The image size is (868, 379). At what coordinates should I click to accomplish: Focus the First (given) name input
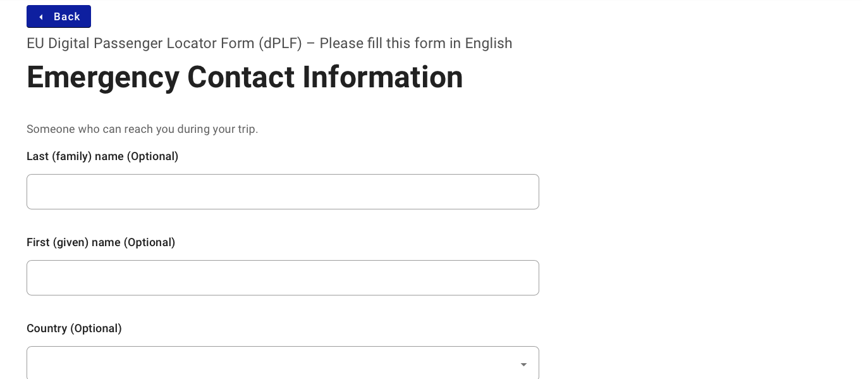pos(283,277)
